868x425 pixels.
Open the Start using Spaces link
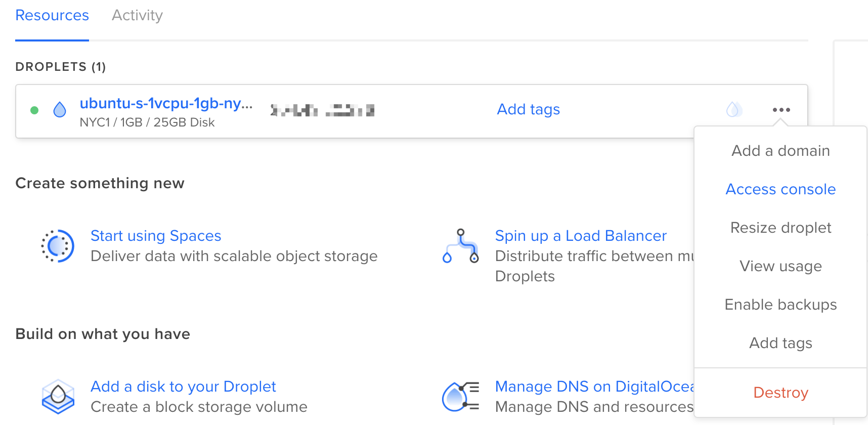coord(156,236)
